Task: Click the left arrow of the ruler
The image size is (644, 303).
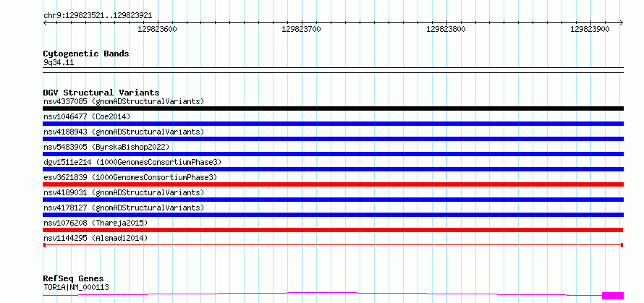Action: [45, 22]
